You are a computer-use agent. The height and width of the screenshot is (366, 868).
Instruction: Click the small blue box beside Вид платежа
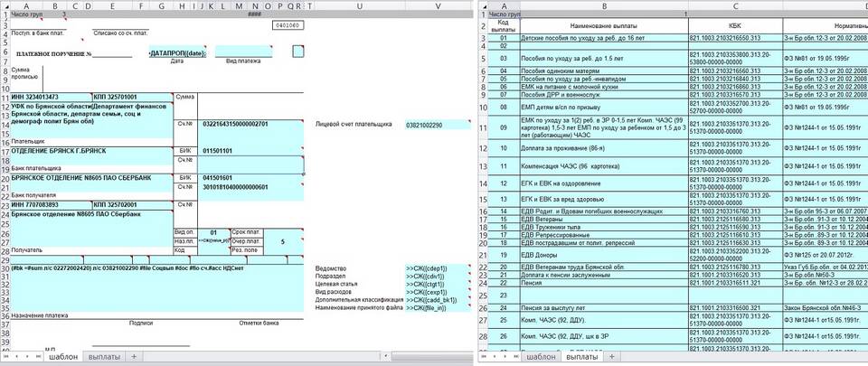[298, 52]
